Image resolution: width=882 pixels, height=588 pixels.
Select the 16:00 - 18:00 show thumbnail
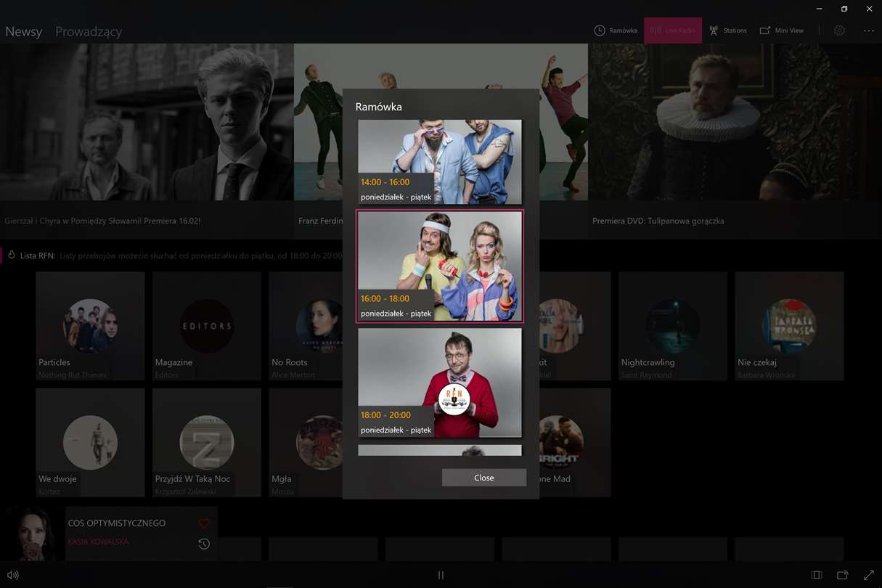(x=440, y=266)
